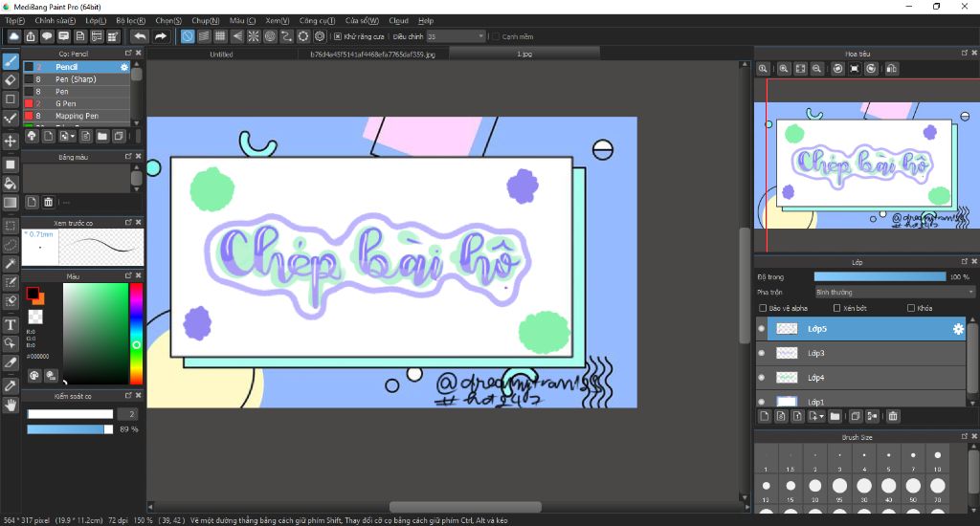Screen dimensions: 980x526
Task: Select the Lớp4 layer
Action: pos(861,378)
